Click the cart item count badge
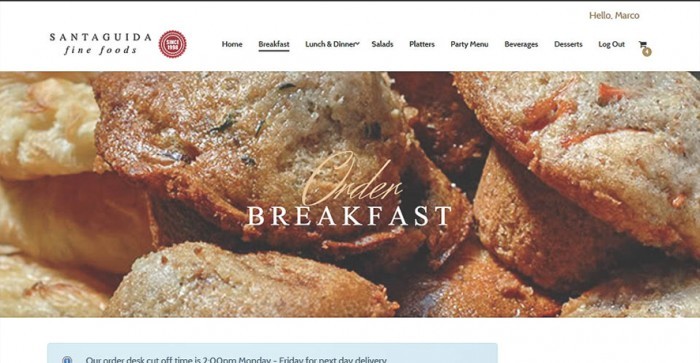Image resolution: width=700 pixels, height=363 pixels. pos(647,52)
